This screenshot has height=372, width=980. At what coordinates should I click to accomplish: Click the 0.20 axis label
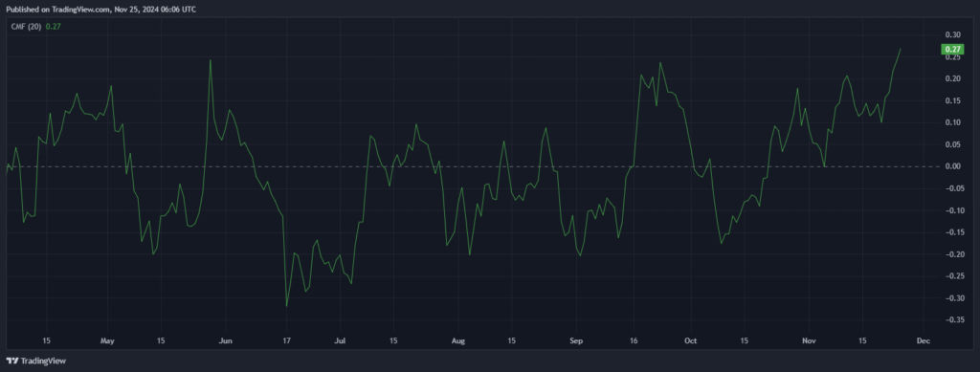[952, 78]
